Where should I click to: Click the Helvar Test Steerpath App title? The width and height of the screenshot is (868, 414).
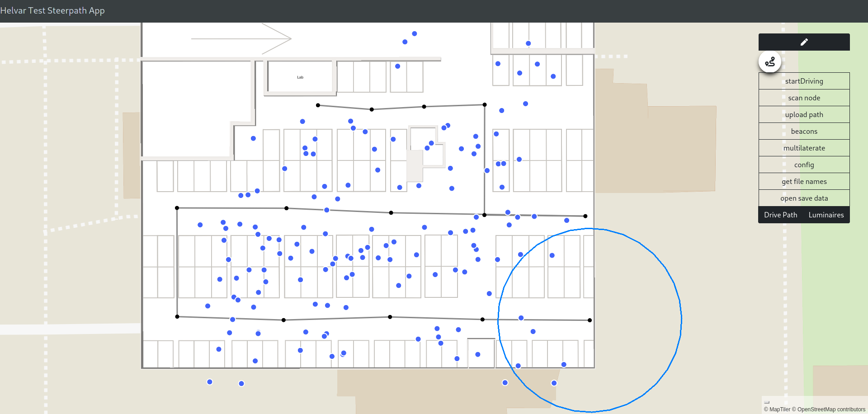pyautogui.click(x=52, y=10)
